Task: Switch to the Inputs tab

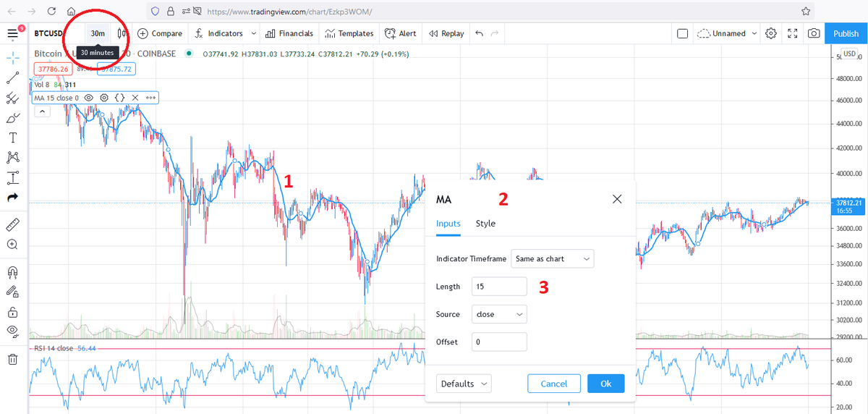Action: pos(448,224)
